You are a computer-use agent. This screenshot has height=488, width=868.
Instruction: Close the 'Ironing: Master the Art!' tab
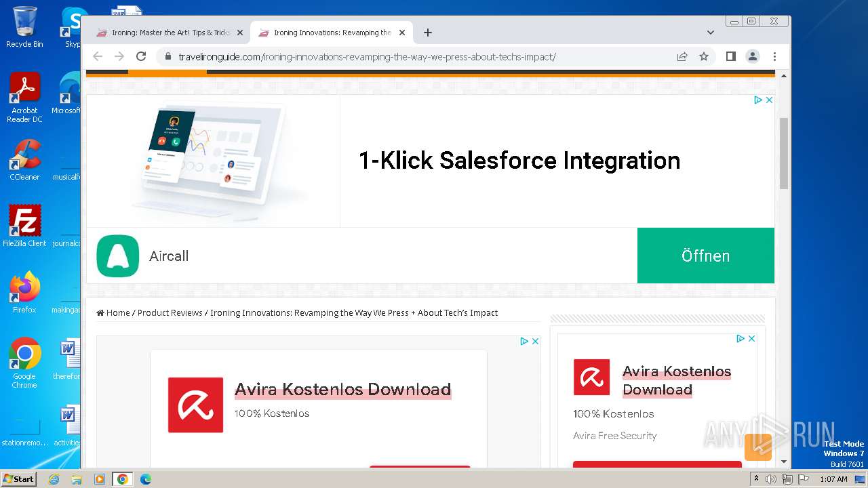coord(239,33)
